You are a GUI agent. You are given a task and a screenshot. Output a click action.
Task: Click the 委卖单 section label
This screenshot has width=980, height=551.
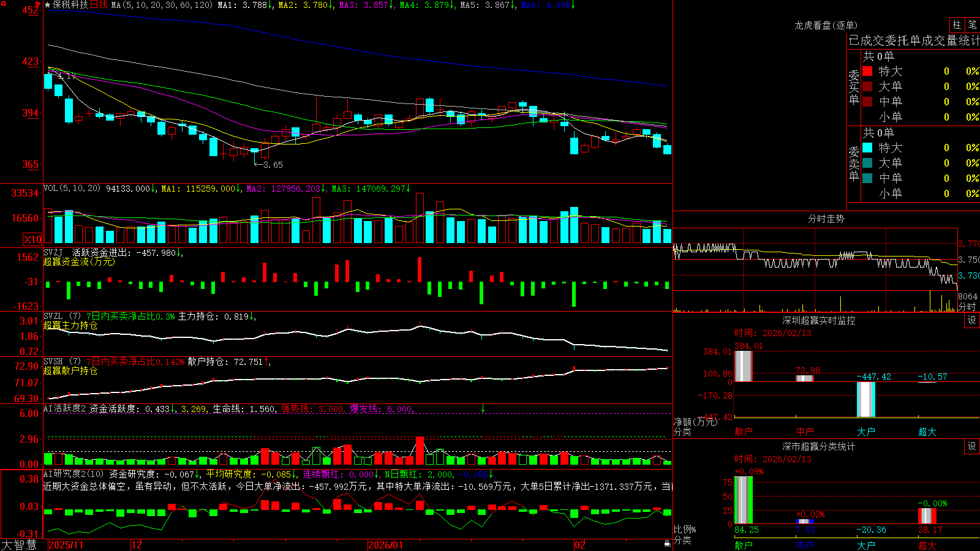[x=854, y=163]
